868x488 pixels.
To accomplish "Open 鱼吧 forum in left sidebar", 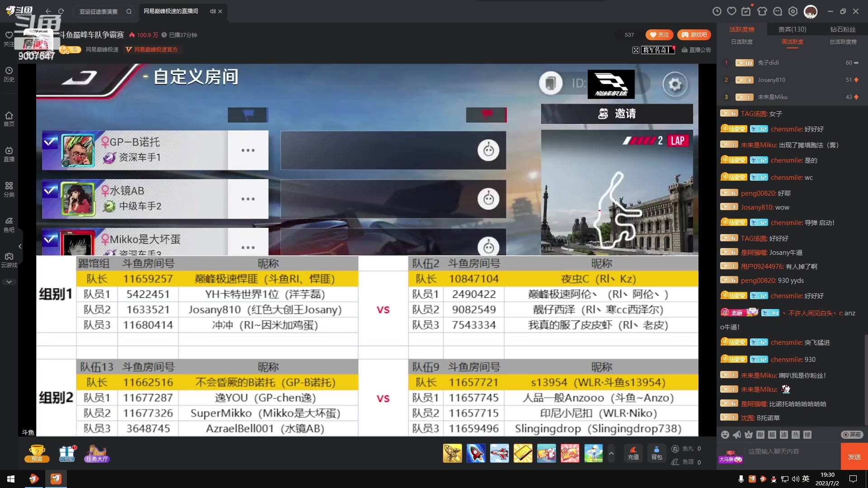I will [9, 225].
